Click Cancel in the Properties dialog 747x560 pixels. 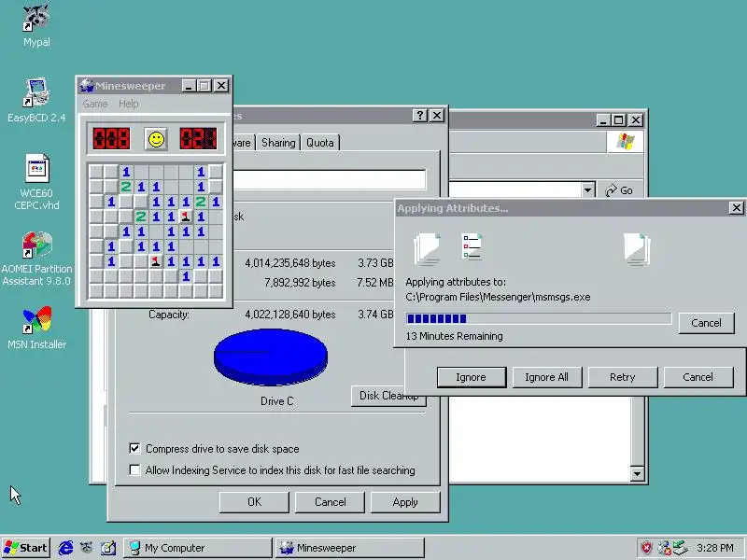coord(330,502)
